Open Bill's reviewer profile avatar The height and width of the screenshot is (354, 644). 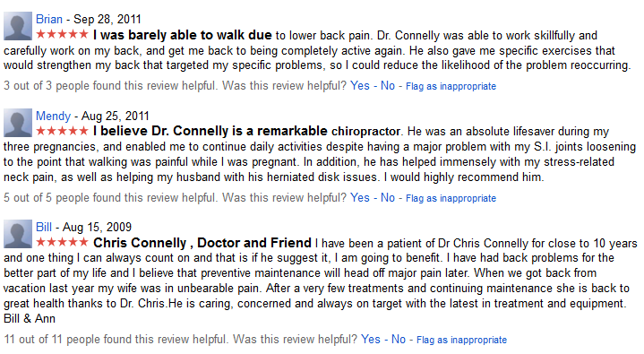[x=18, y=234]
